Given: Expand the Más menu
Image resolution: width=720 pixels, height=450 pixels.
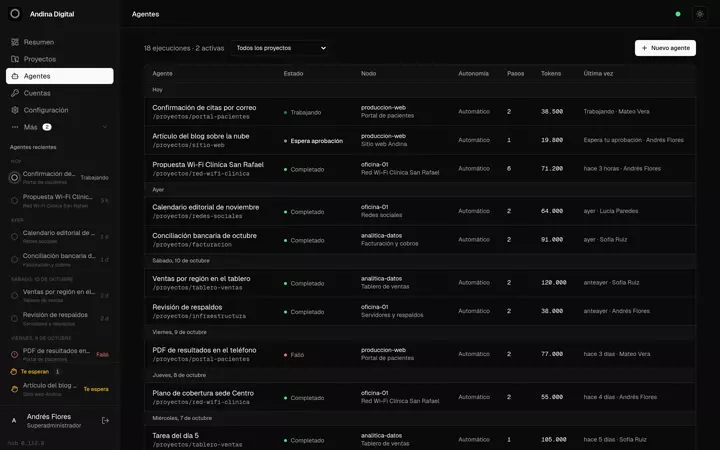Looking at the screenshot, I should [x=60, y=127].
